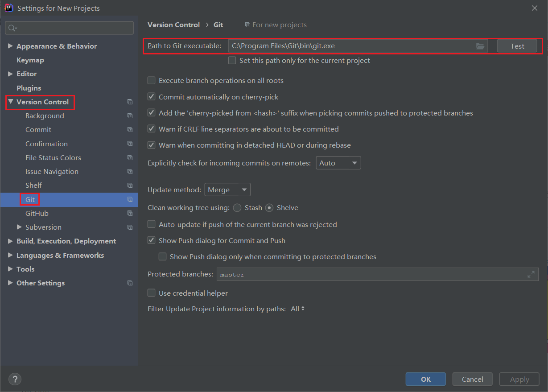548x392 pixels.
Task: Expand Build, Execution, Deployment section
Action: (x=10, y=241)
